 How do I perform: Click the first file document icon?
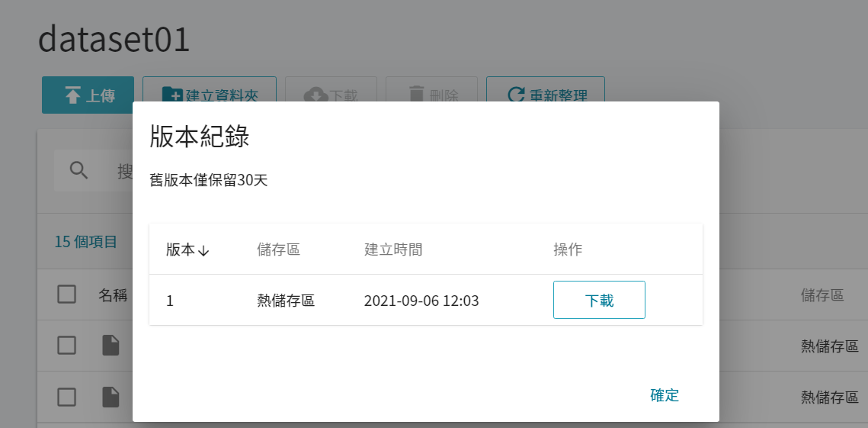[x=111, y=346]
